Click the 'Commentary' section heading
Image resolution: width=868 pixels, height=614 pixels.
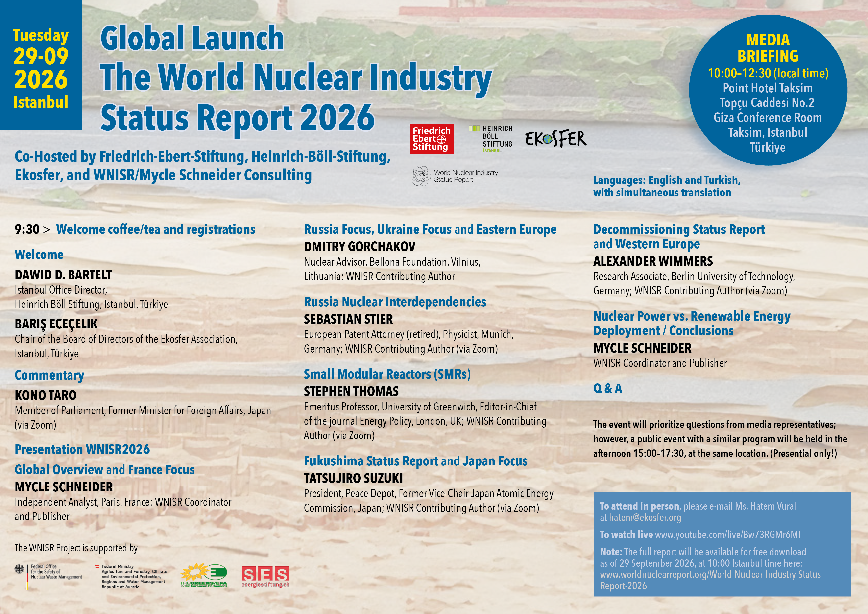[49, 375]
